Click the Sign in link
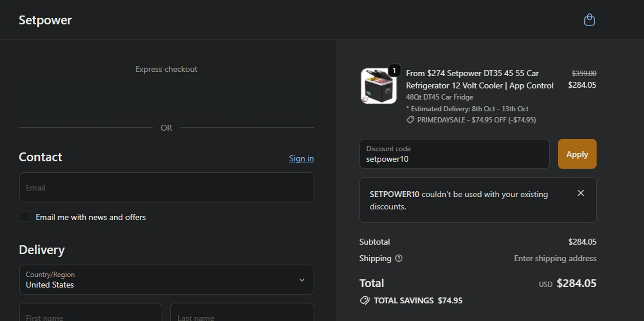Screen dimensions: 644x321 point(301,159)
